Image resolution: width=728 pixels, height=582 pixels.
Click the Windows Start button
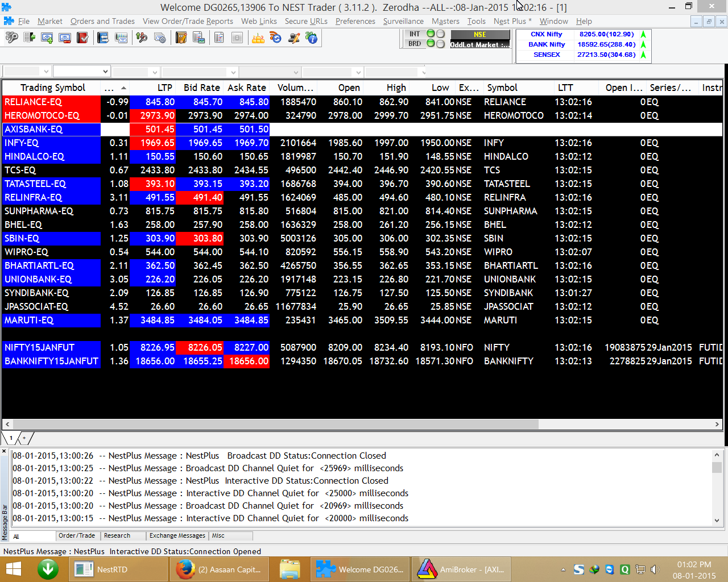pyautogui.click(x=13, y=569)
